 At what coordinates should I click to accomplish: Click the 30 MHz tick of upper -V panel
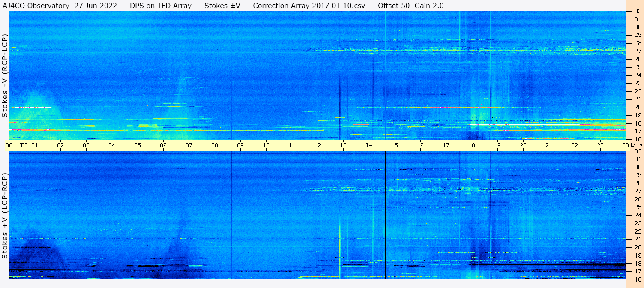pos(637,27)
